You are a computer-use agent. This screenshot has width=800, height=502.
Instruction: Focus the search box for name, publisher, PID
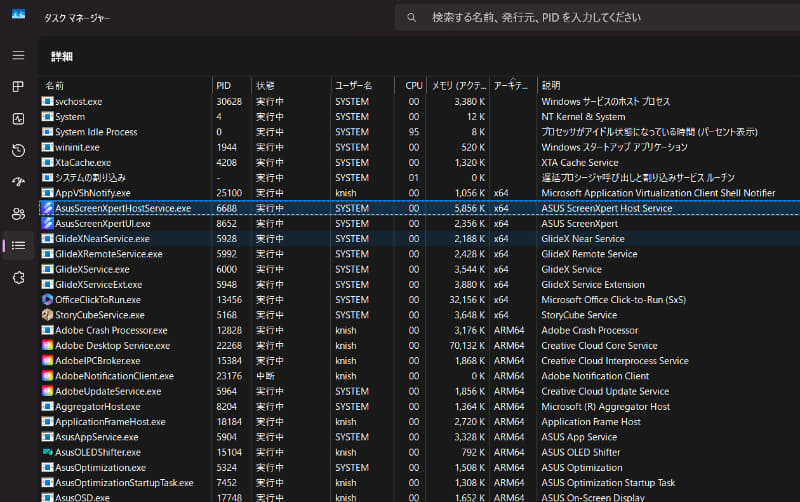[597, 18]
